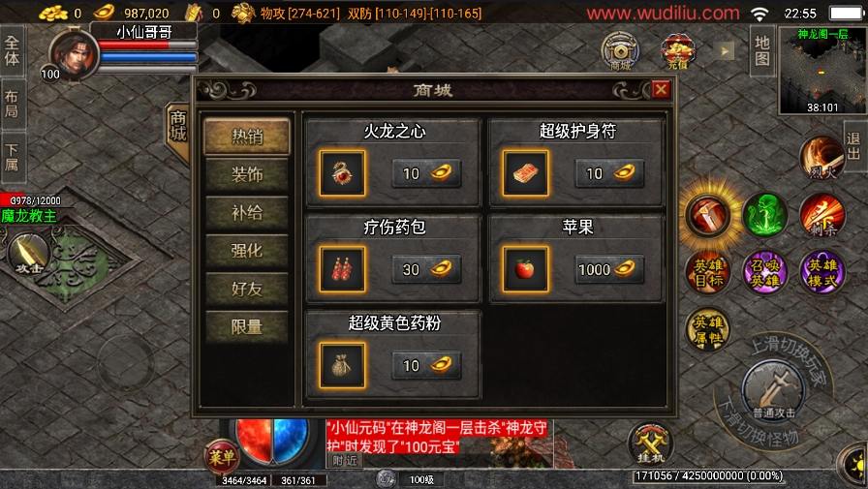Buy 苹果 for 1000 yuanbao
The width and height of the screenshot is (868, 489).
click(x=609, y=269)
